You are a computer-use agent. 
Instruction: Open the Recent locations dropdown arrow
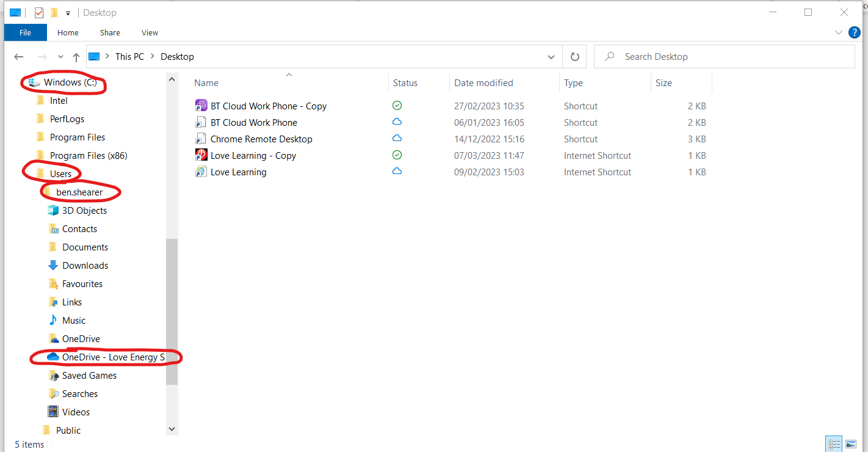pos(60,57)
